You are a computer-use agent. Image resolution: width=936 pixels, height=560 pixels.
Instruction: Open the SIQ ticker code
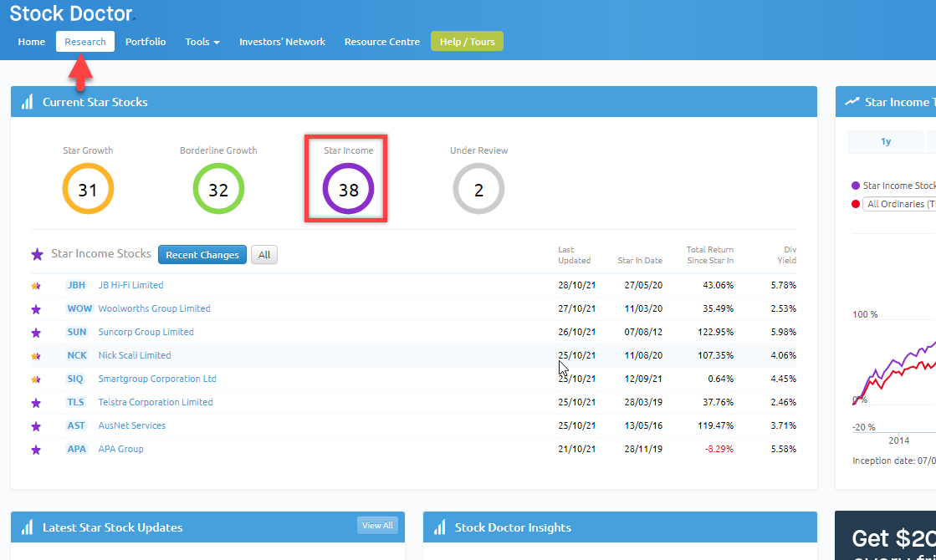75,379
